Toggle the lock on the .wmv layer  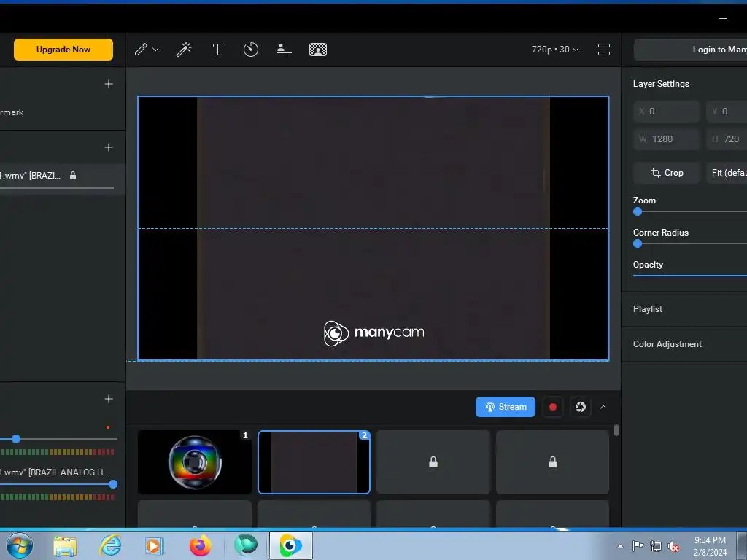73,176
